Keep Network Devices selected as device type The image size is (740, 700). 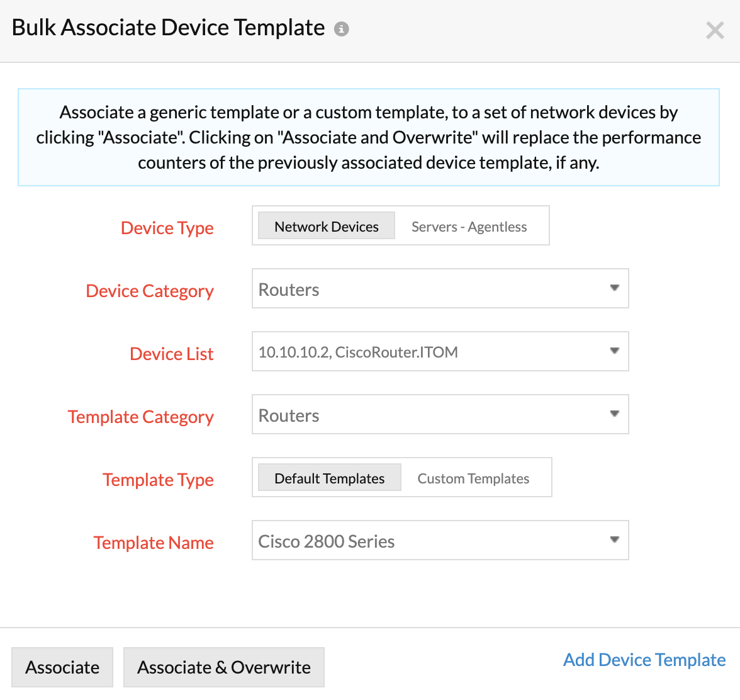(x=326, y=226)
